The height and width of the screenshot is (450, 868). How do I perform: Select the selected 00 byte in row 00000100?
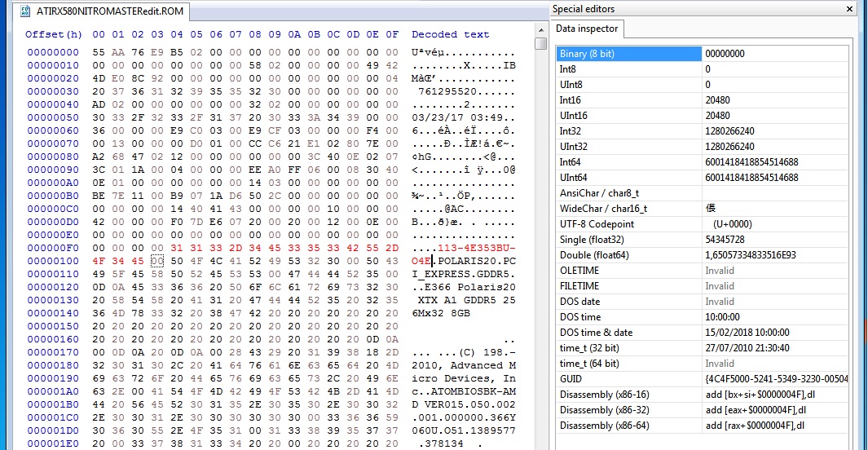157,261
